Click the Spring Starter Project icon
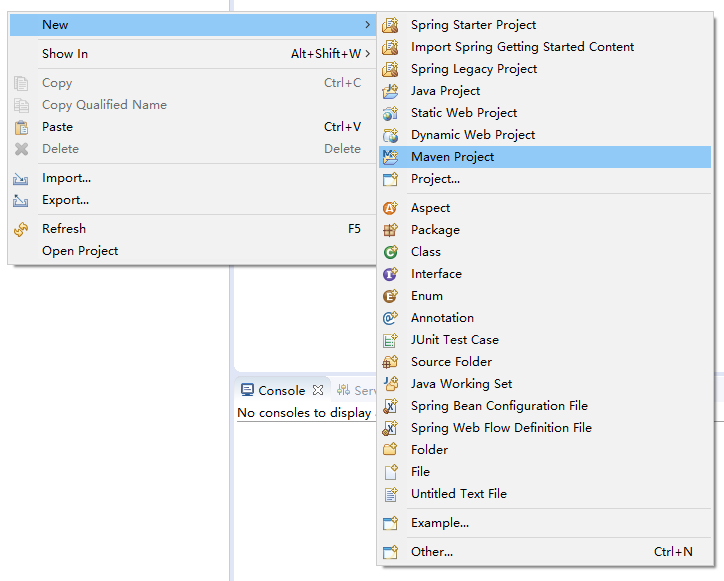The height and width of the screenshot is (581, 724). pos(390,25)
